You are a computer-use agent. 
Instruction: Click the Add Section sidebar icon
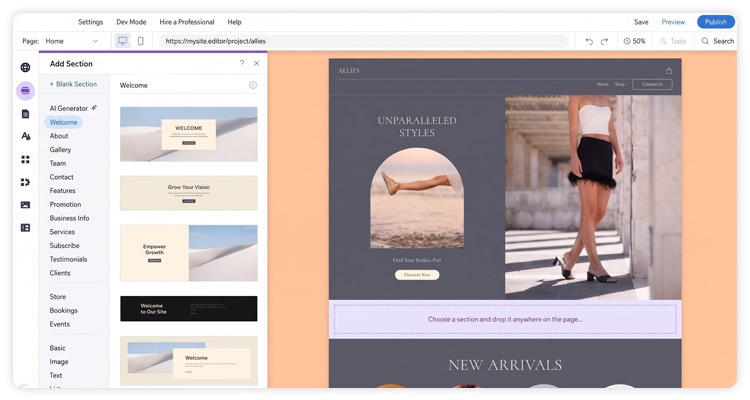pos(25,90)
